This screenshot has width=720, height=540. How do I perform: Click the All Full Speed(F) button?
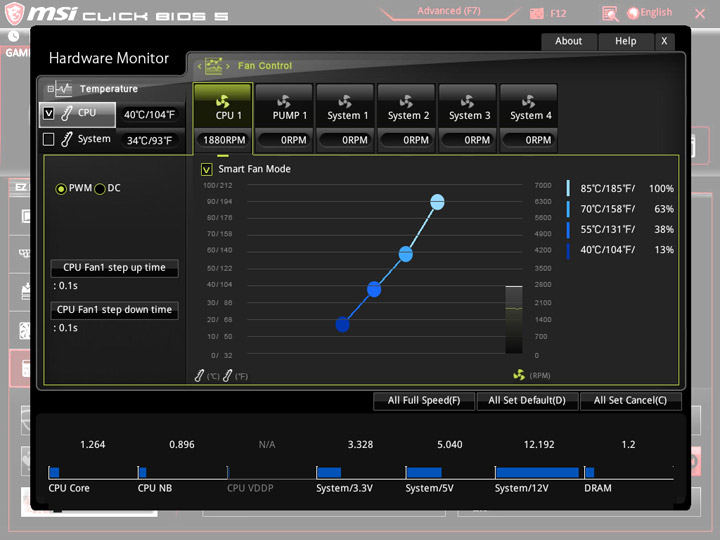click(424, 400)
